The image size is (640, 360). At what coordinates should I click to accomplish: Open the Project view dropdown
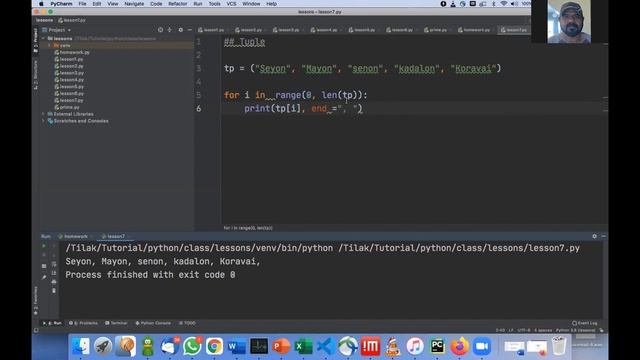[57, 30]
